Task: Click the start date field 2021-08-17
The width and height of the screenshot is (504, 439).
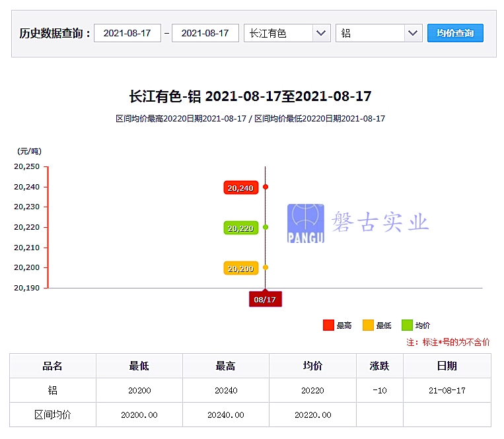Action: coord(127,33)
